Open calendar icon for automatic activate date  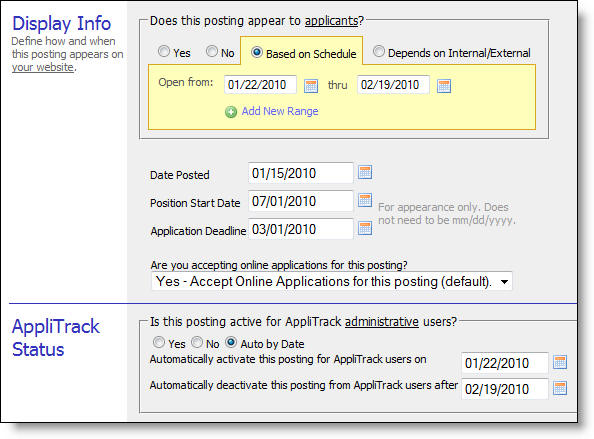560,362
